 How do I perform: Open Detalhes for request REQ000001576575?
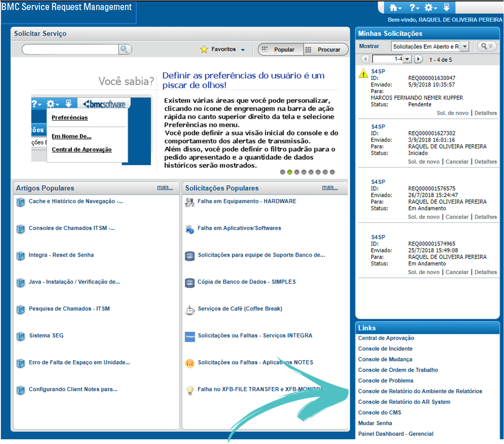point(485,217)
